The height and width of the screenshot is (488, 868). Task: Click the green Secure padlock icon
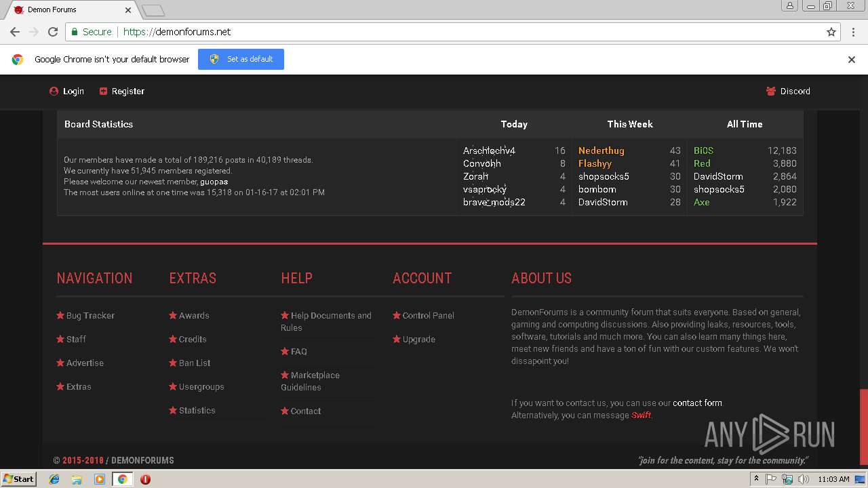(75, 32)
